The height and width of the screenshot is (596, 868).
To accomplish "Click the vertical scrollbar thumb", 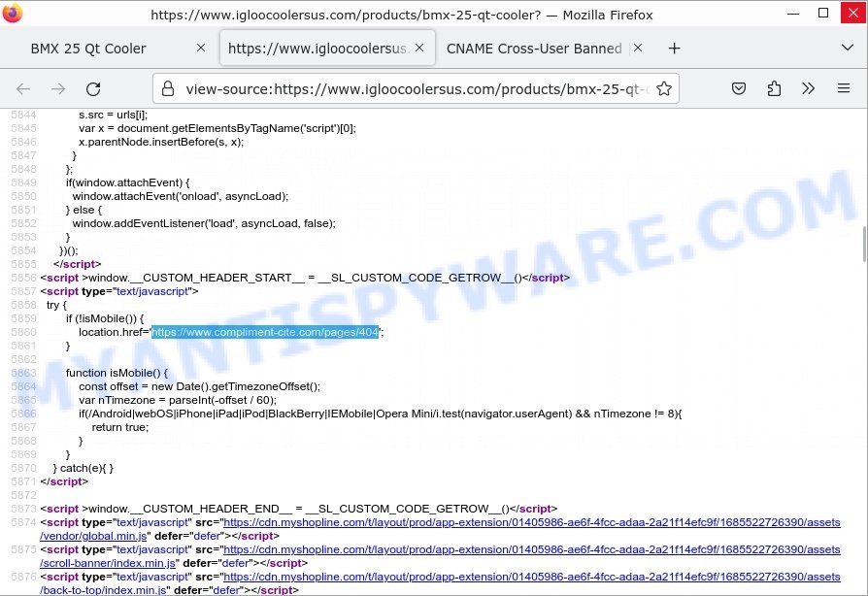I will [864, 244].
